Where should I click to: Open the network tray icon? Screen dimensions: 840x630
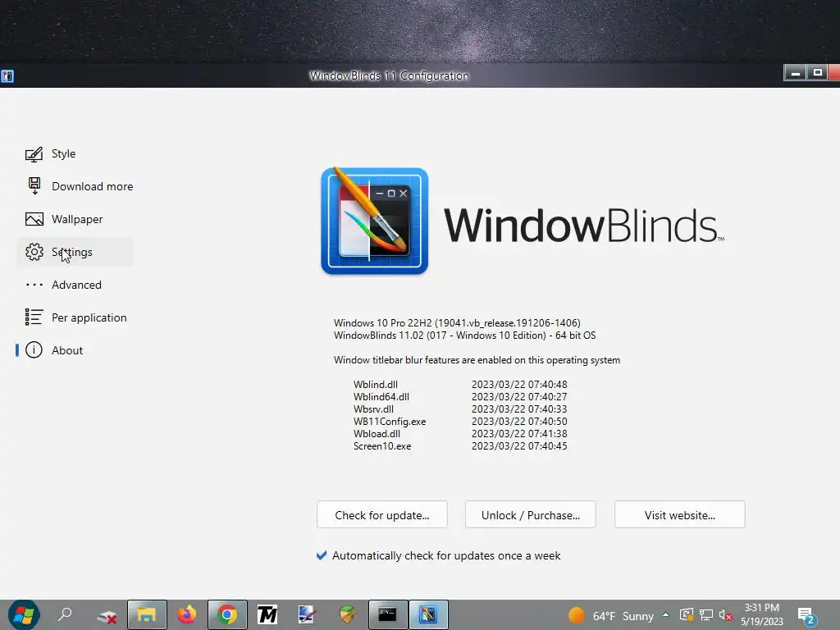706,615
